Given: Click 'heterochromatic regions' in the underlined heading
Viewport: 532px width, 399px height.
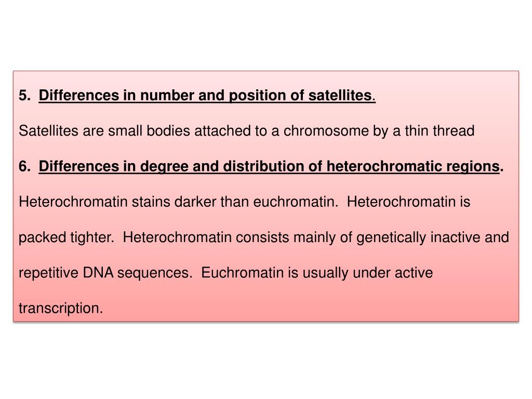Looking at the screenshot, I should [413, 167].
